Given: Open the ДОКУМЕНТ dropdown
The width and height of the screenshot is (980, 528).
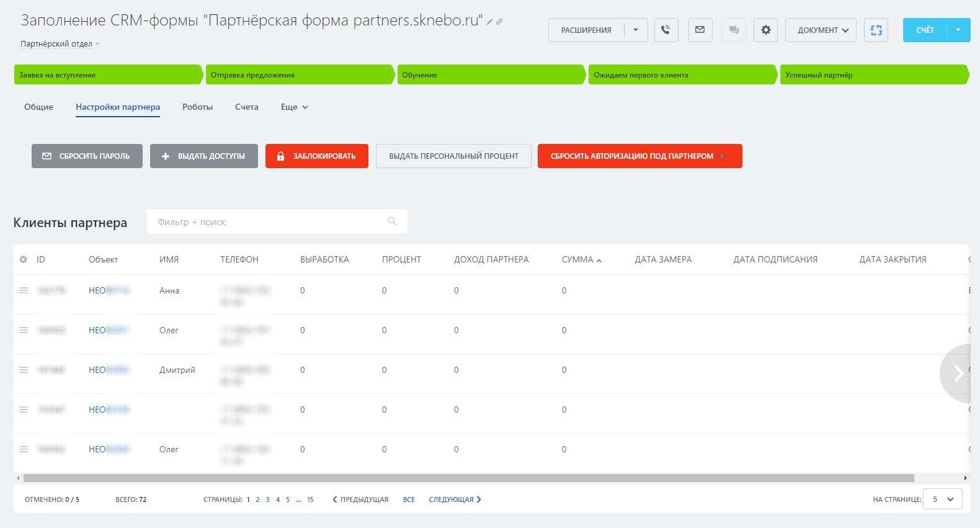Looking at the screenshot, I should (821, 30).
